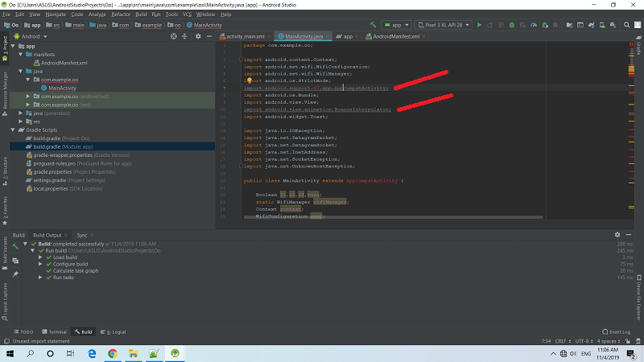Collapse the Gradle Scripts node
Image resolution: width=644 pixels, height=362 pixels.
13,130
